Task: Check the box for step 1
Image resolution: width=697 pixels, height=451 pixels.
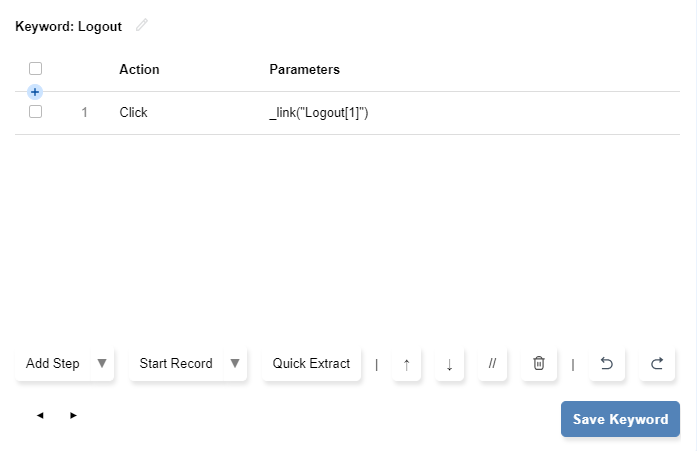Action: pyautogui.click(x=35, y=112)
